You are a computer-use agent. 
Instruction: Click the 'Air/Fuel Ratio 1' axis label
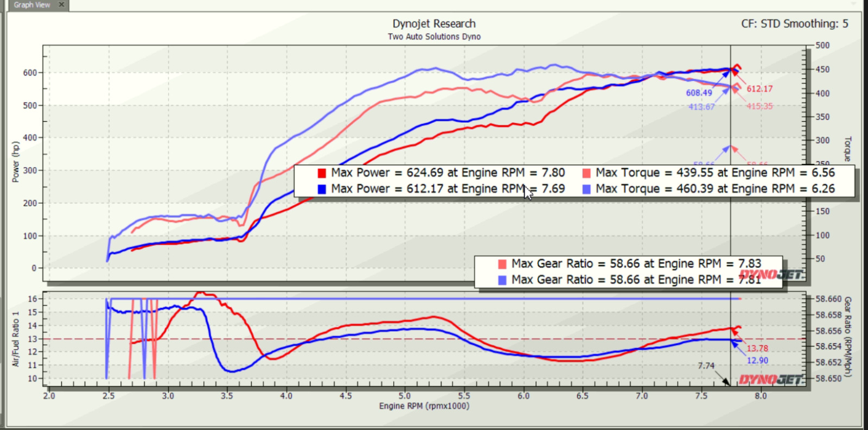pos(16,339)
